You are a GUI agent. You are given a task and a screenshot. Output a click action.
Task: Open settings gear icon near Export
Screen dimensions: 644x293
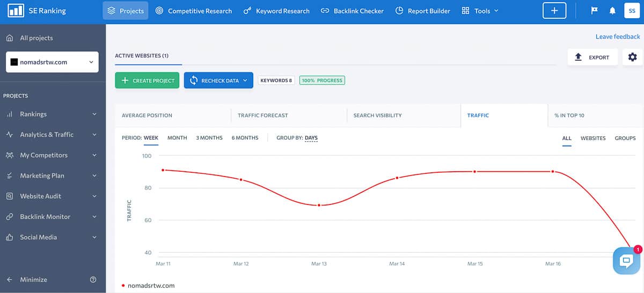633,57
